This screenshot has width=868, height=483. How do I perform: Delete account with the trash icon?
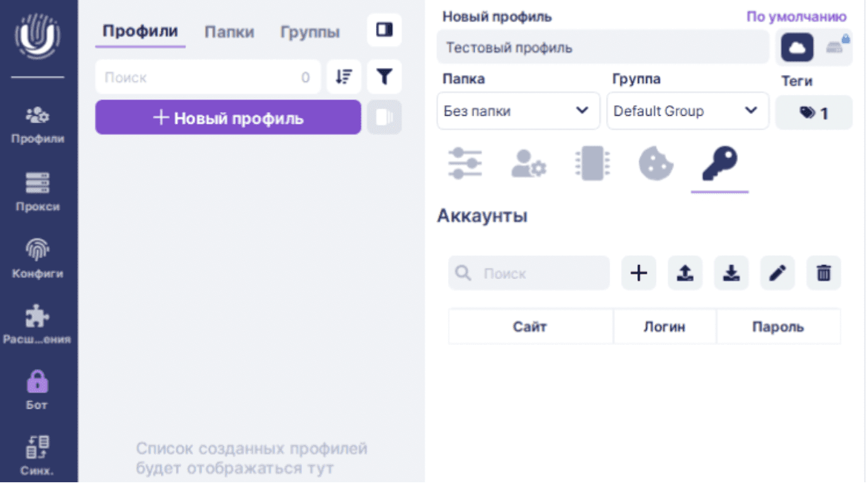click(823, 273)
